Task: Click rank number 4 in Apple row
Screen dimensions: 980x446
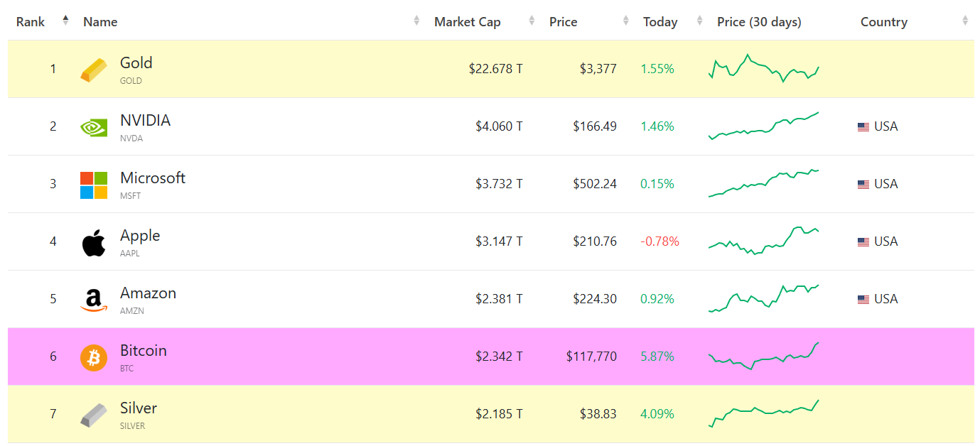Action: pyautogui.click(x=53, y=241)
